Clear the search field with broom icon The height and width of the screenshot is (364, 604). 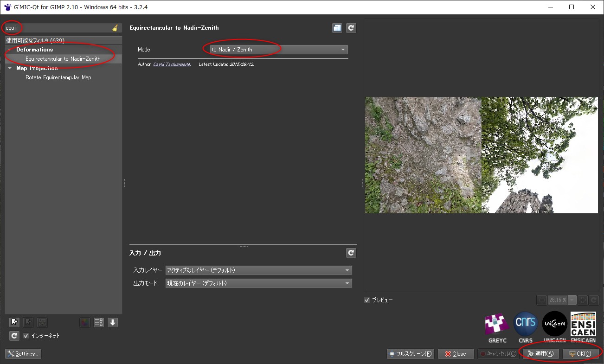pos(115,28)
